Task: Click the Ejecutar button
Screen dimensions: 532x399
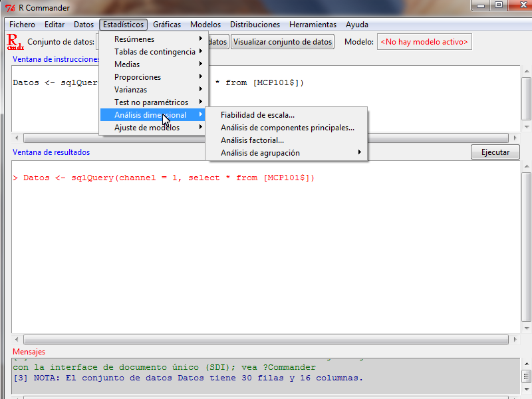Action: [495, 152]
